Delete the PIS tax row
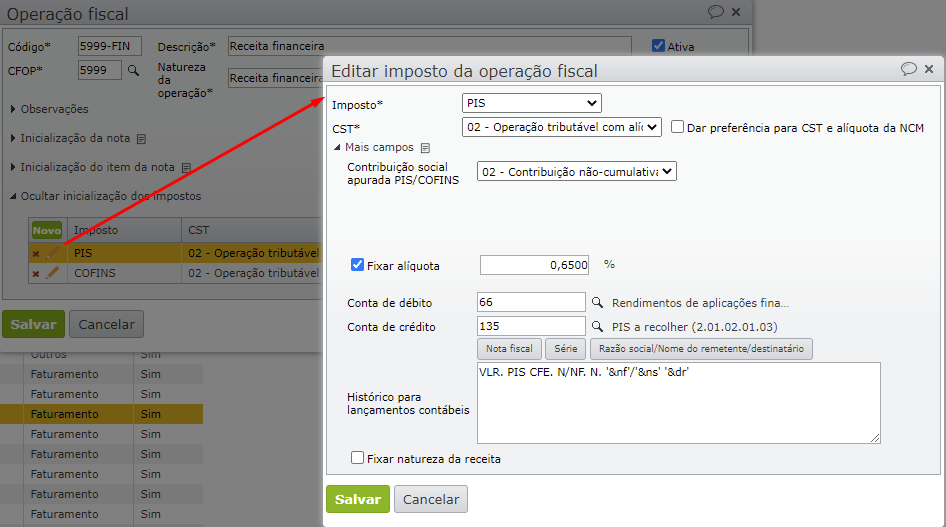 click(x=36, y=254)
